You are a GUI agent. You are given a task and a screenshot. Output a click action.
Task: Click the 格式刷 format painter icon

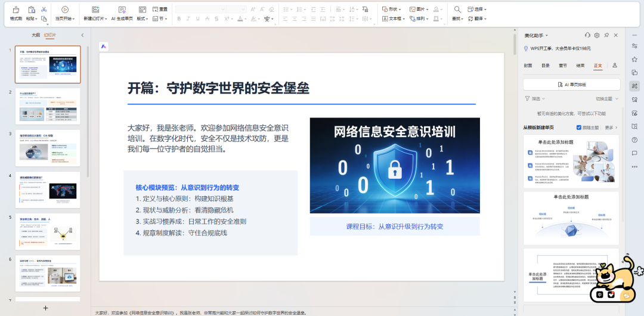point(16,10)
